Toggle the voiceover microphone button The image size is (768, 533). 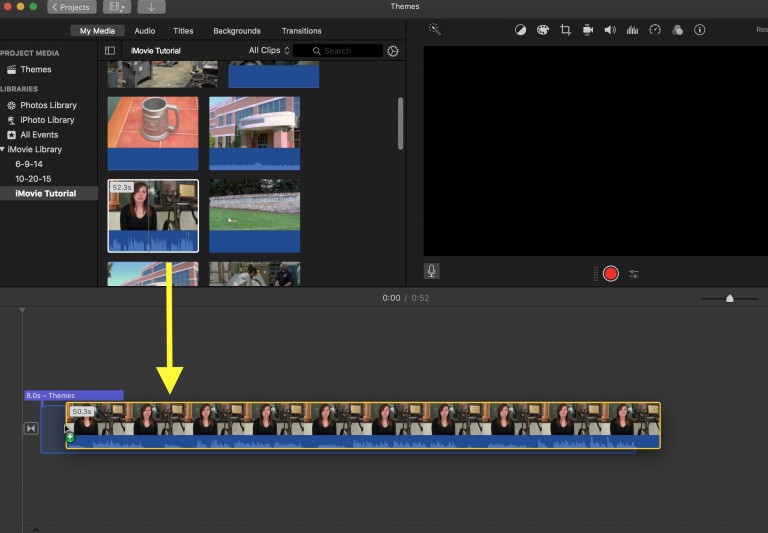pyautogui.click(x=432, y=271)
